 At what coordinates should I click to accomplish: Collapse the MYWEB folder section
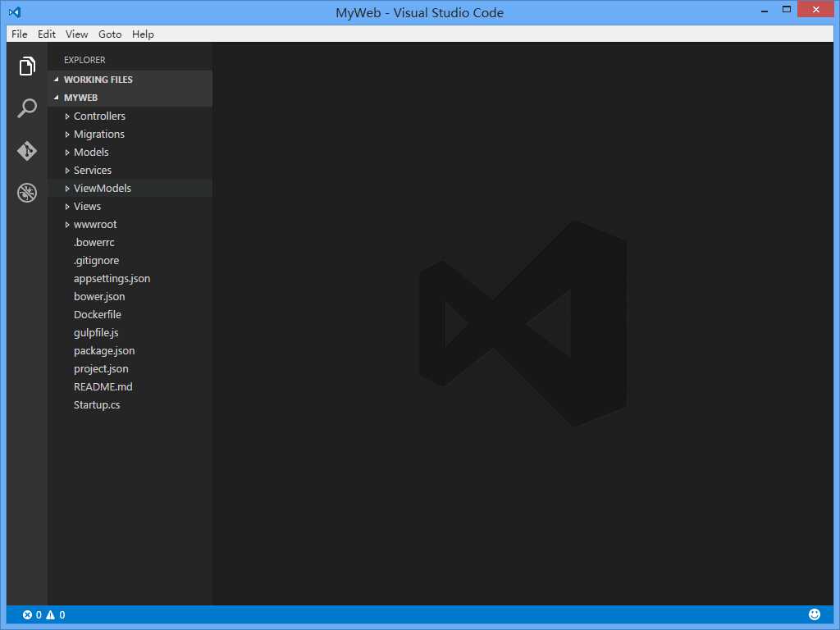[x=57, y=98]
